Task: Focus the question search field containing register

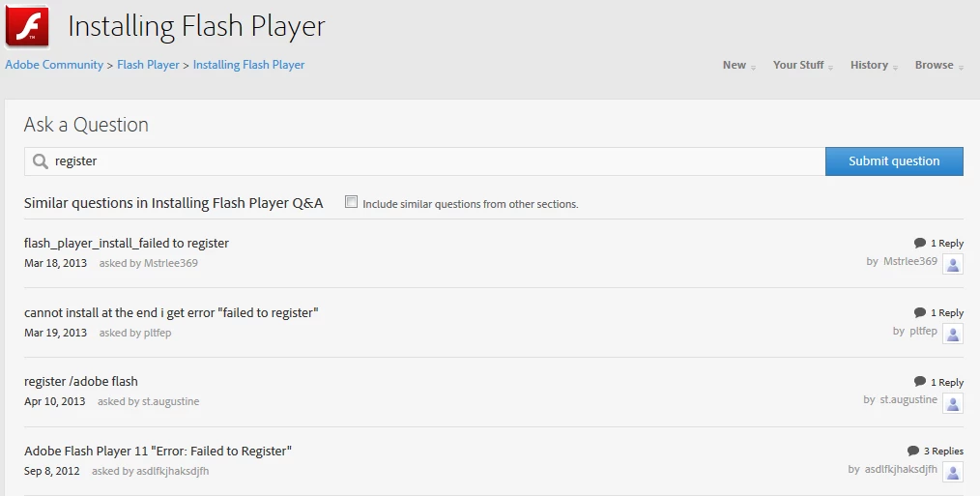Action: click(x=425, y=161)
